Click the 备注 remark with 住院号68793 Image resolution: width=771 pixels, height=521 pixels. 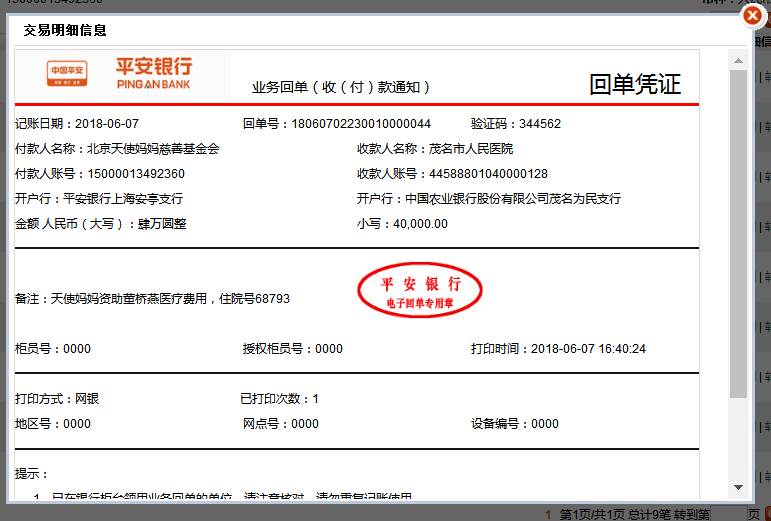pos(152,298)
